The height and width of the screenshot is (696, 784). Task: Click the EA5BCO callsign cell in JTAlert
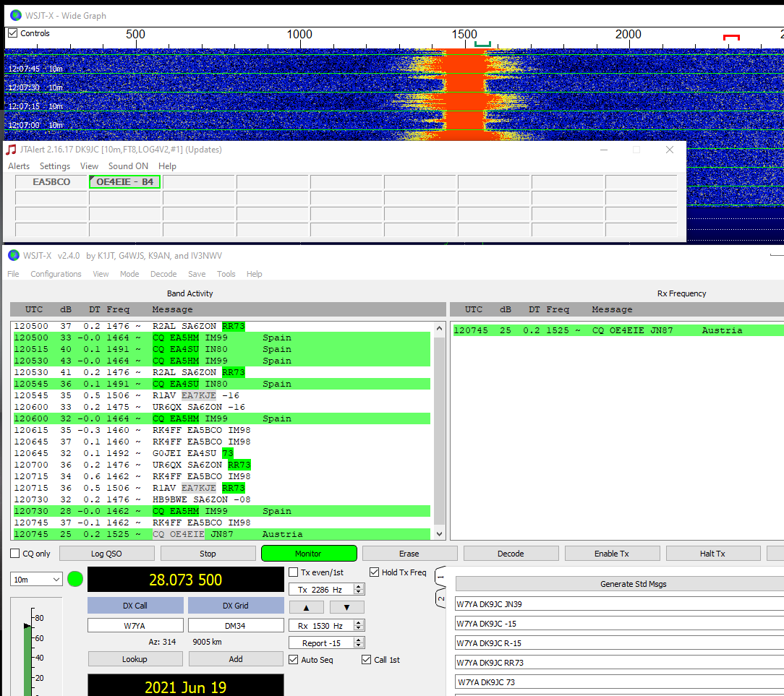pos(51,182)
